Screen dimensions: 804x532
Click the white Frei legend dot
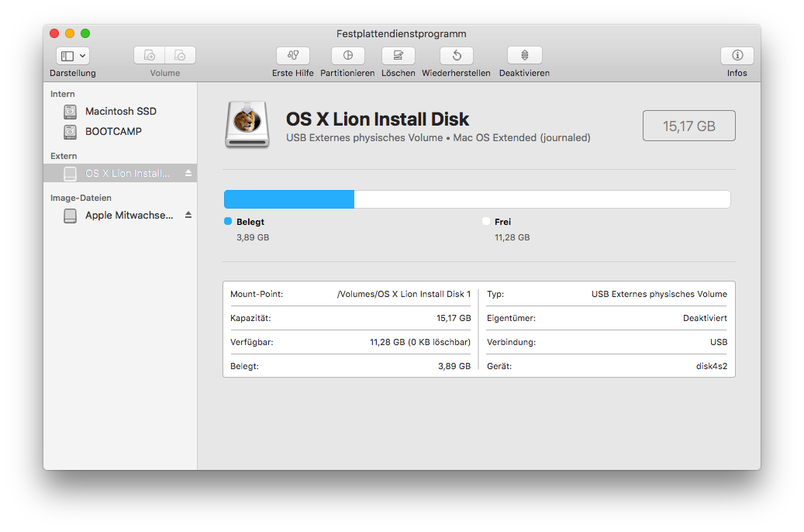point(486,221)
